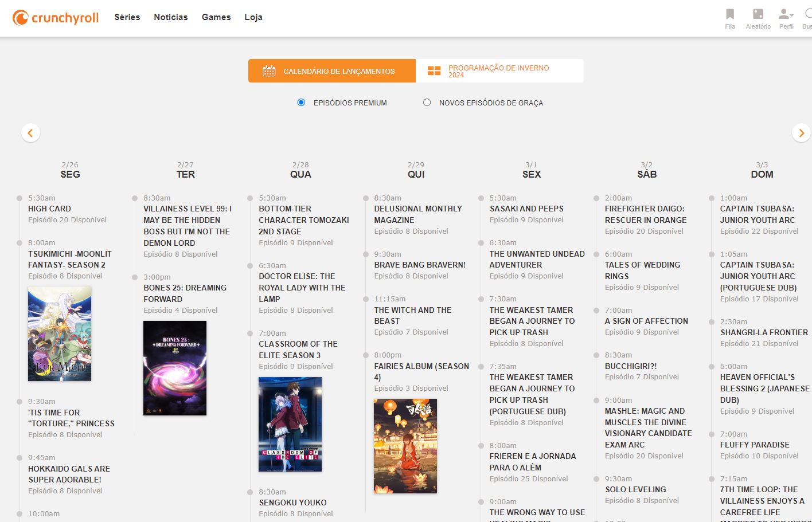Screen dimensions: 812x522
Task: Click the Fairies Album season 4 poster
Action: (x=405, y=446)
